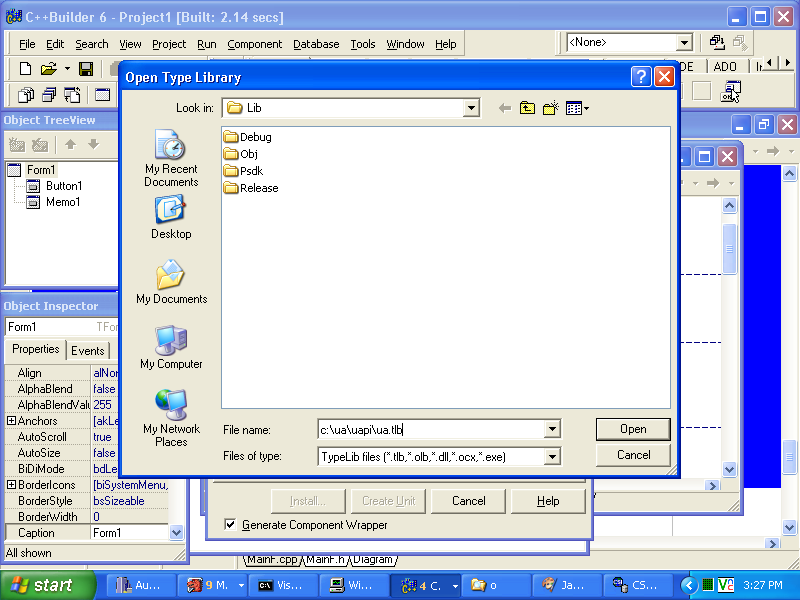The height and width of the screenshot is (600, 800).
Task: Click the clock showing 3:27 PM
Action: click(x=763, y=585)
